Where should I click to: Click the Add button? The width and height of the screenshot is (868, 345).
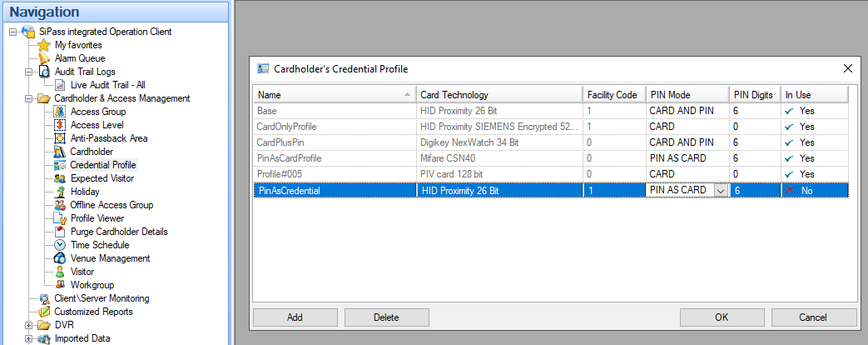point(295,317)
